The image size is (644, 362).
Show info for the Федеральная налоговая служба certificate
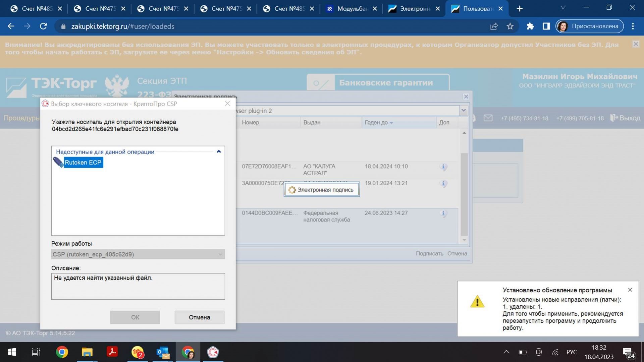click(x=443, y=213)
